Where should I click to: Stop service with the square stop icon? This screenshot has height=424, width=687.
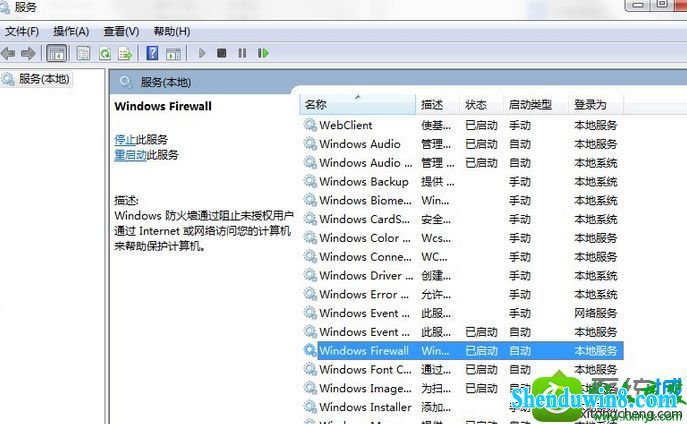point(222,53)
